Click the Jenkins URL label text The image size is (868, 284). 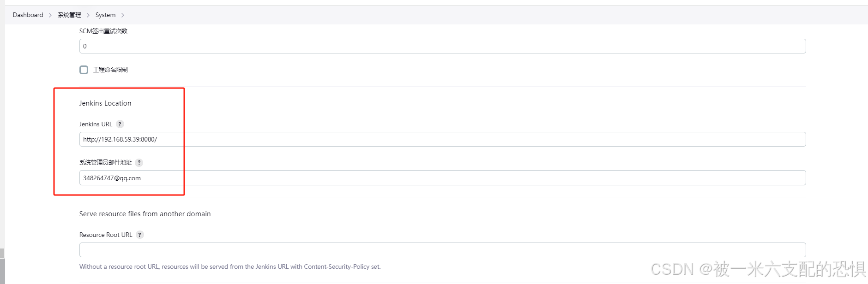click(x=96, y=124)
